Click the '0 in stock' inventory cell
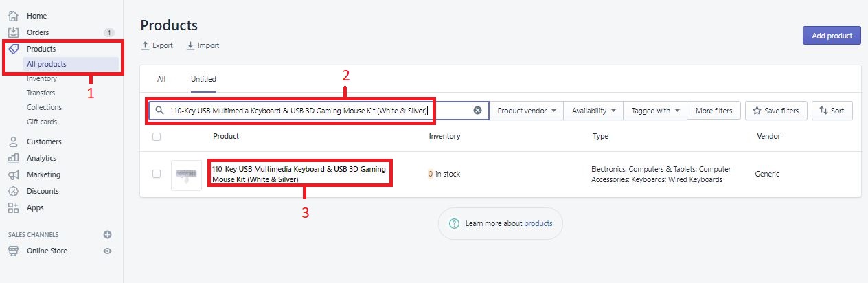This screenshot has width=868, height=283. click(x=444, y=174)
